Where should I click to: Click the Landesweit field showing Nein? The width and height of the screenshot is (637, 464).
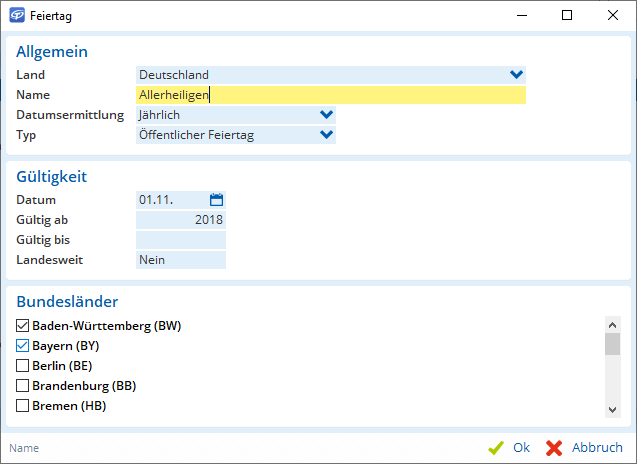180,260
